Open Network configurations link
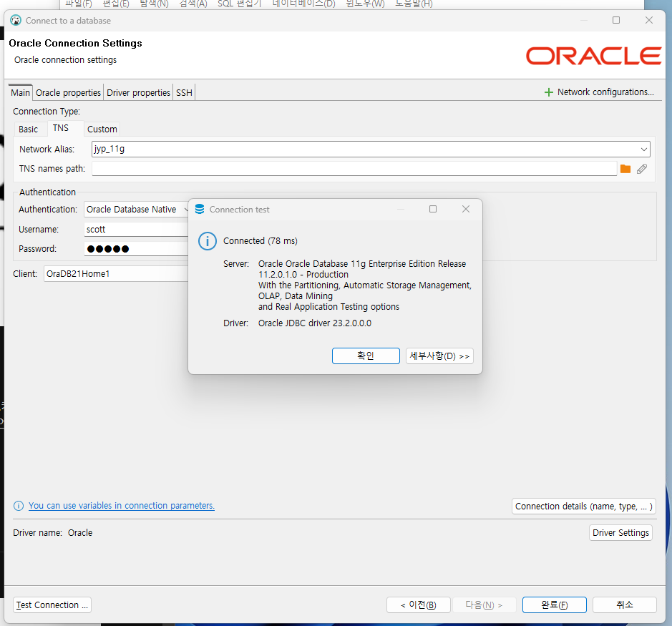The width and height of the screenshot is (672, 626). 605,92
